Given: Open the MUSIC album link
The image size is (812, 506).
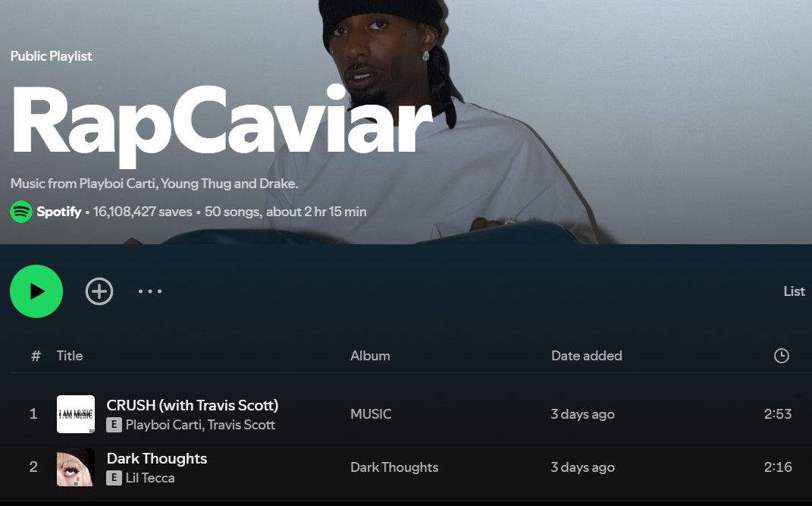Looking at the screenshot, I should pos(371,414).
